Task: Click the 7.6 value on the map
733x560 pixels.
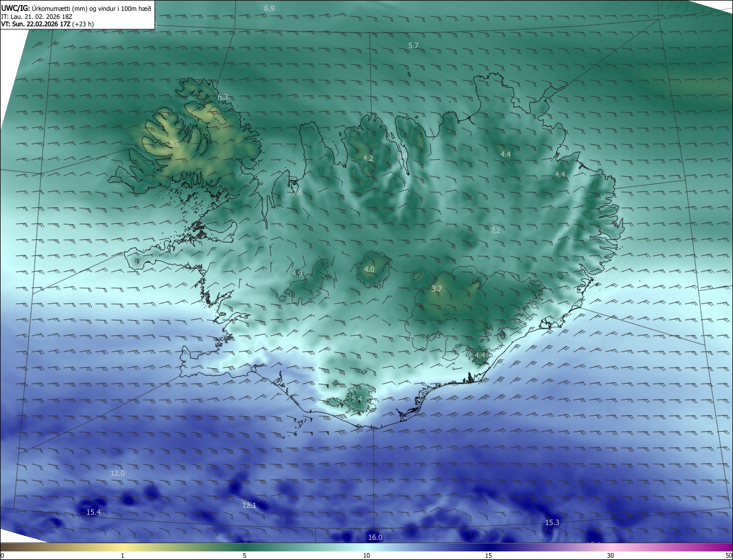Action: [297, 192]
